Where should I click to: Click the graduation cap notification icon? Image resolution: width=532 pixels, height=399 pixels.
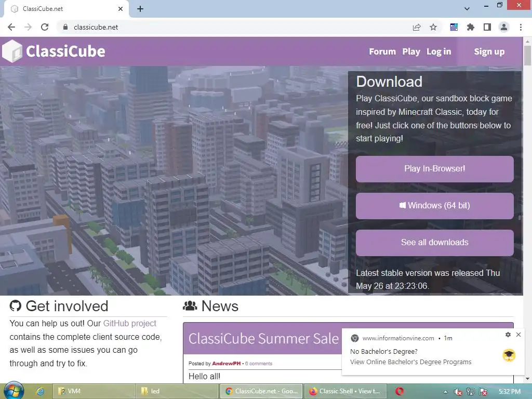[509, 355]
